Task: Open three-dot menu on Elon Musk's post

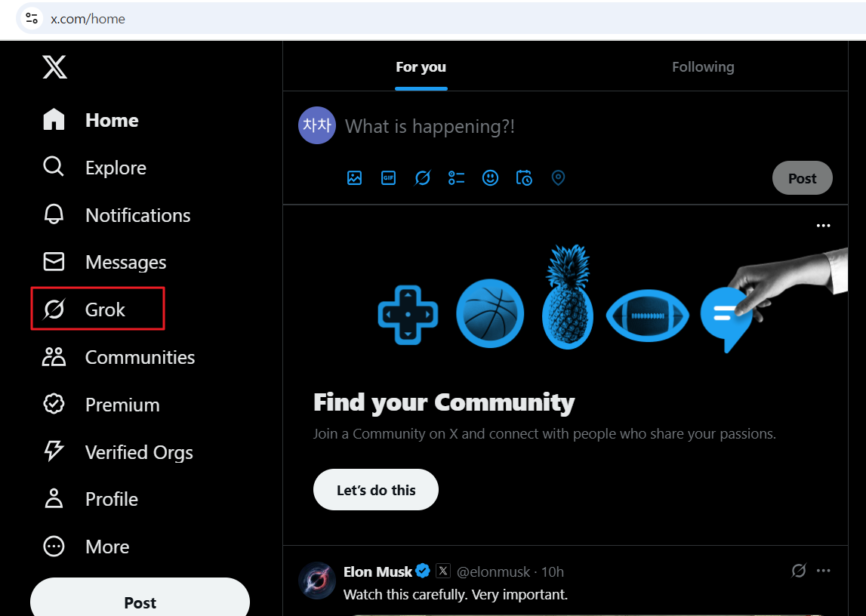Action: click(x=824, y=570)
